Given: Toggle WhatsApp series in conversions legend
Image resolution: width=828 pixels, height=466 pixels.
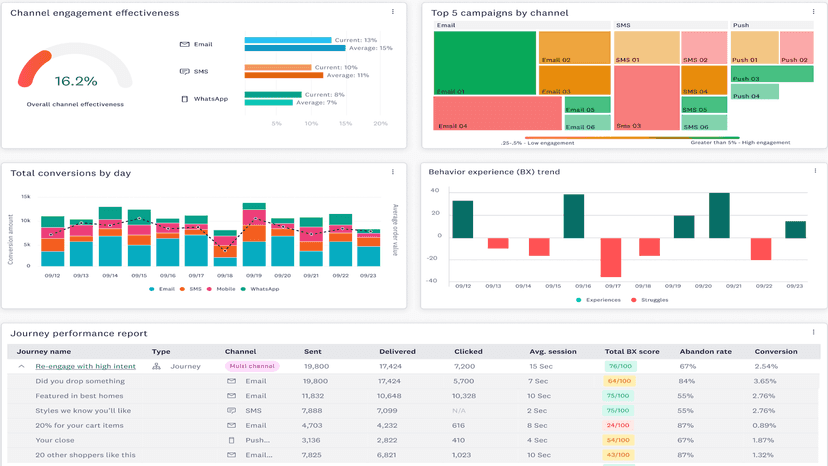Looking at the screenshot, I should (x=260, y=289).
